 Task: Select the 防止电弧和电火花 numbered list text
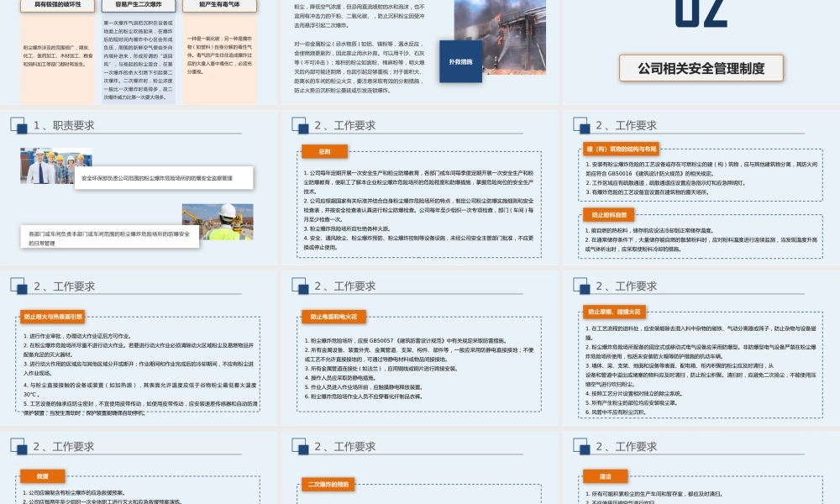tap(418, 369)
